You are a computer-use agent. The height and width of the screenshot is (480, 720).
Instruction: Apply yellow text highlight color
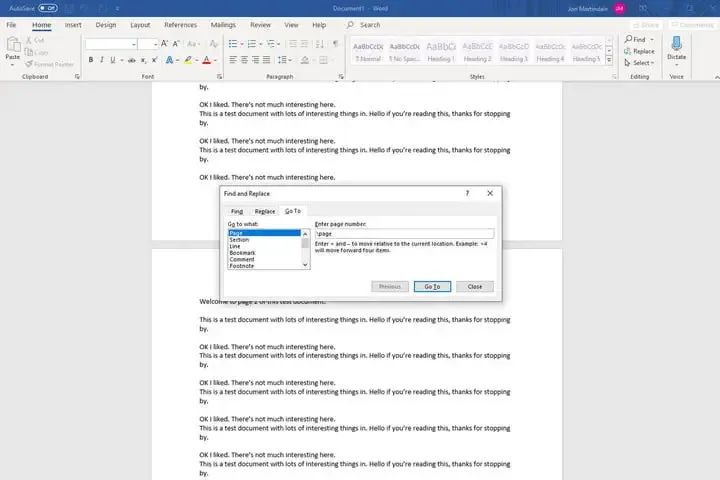188,60
